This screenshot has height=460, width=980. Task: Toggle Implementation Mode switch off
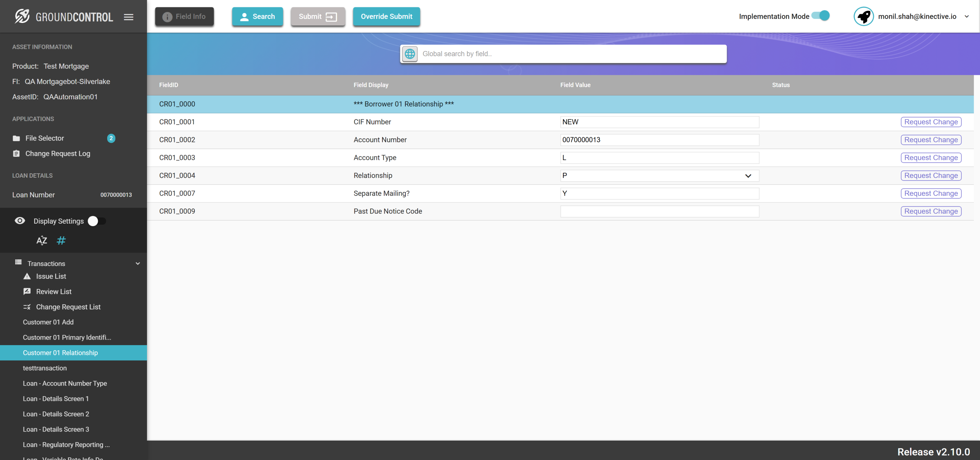[820, 16]
